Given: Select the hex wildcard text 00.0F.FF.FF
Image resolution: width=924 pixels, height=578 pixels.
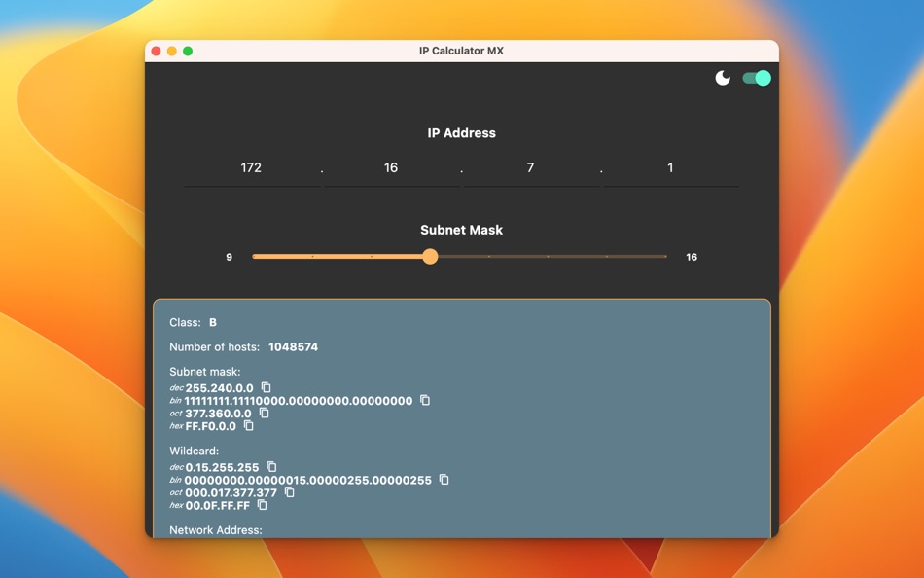Looking at the screenshot, I should click(x=218, y=506).
